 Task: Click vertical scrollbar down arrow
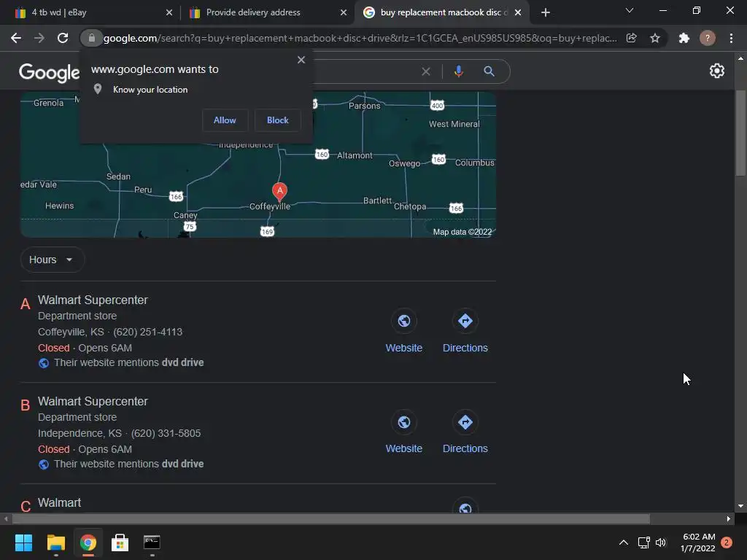coord(740,506)
